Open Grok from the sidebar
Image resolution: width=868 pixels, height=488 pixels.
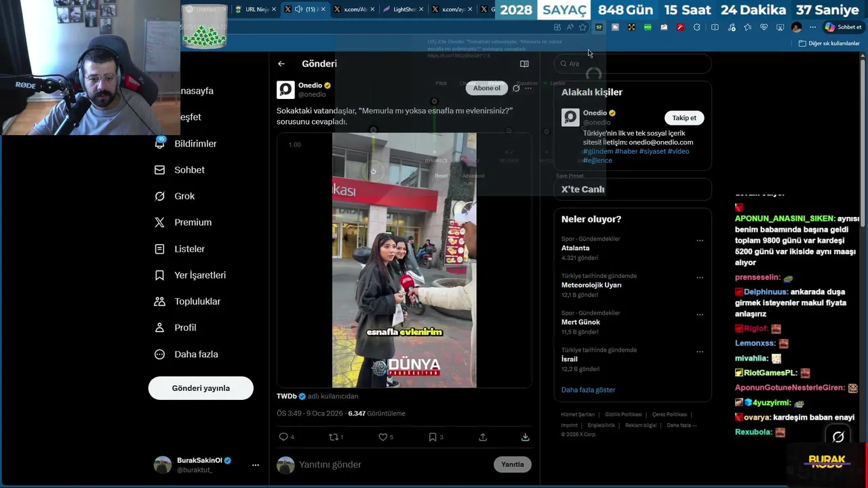175,196
